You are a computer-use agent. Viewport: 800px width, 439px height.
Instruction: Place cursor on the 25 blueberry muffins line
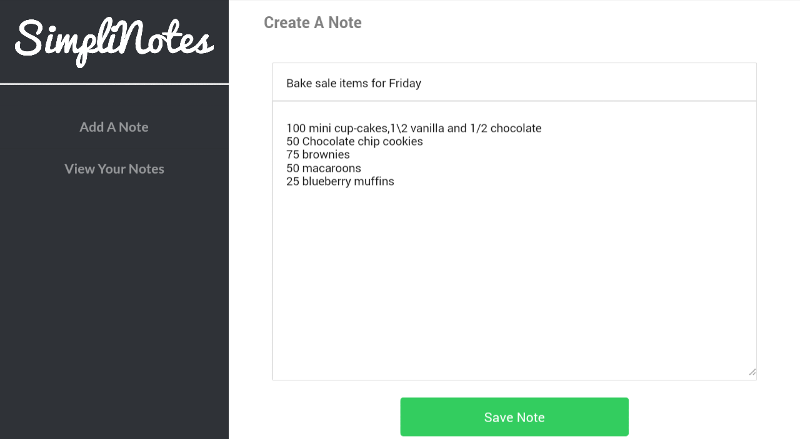click(x=340, y=181)
